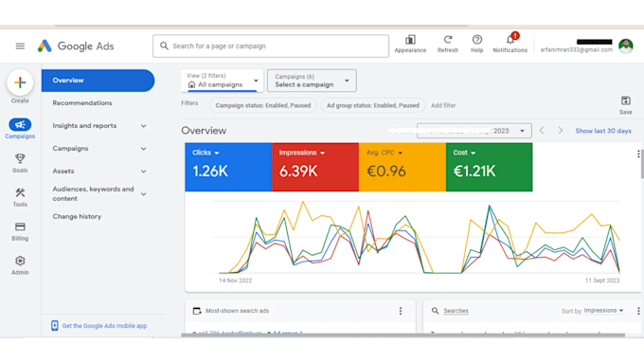This screenshot has height=363, width=644.
Task: Click the Overview page heading
Action: click(x=204, y=131)
